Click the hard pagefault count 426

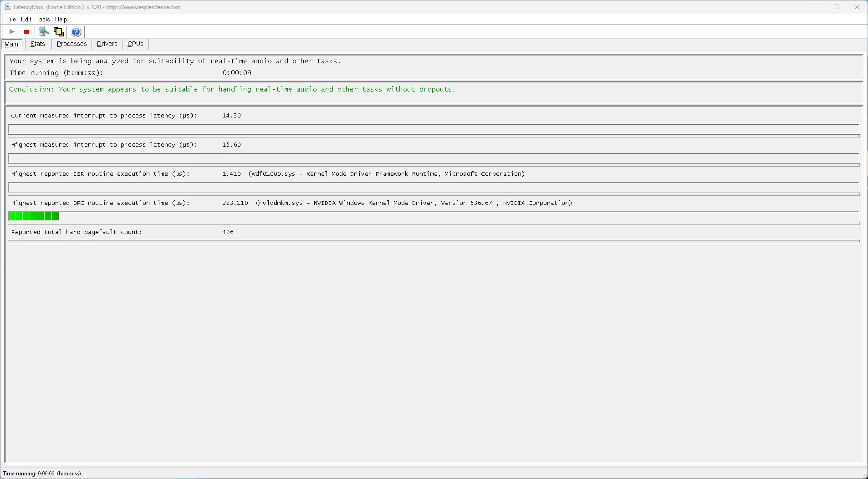228,232
